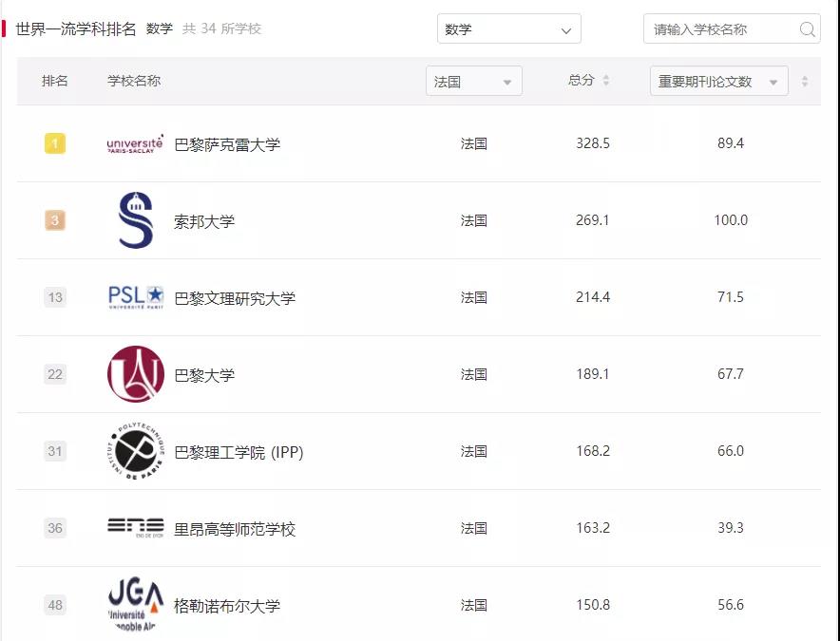The height and width of the screenshot is (641, 840).
Task: Click the search magnifier icon
Action: (x=807, y=28)
